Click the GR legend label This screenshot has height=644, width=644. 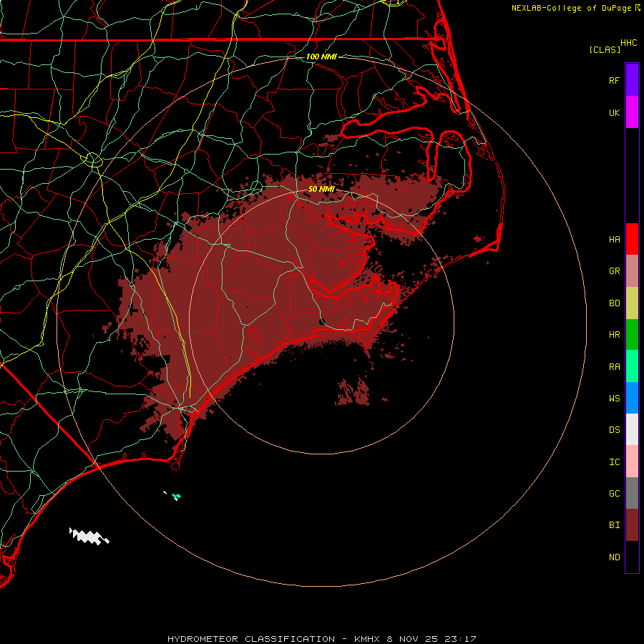[614, 271]
